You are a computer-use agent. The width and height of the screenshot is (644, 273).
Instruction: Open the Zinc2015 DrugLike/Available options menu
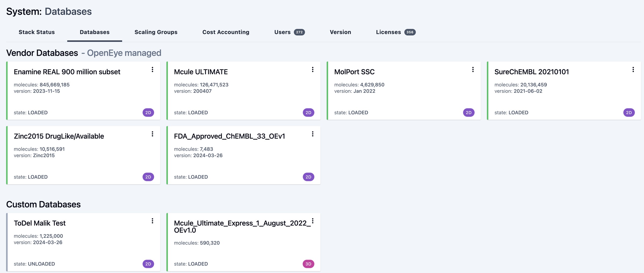point(152,134)
